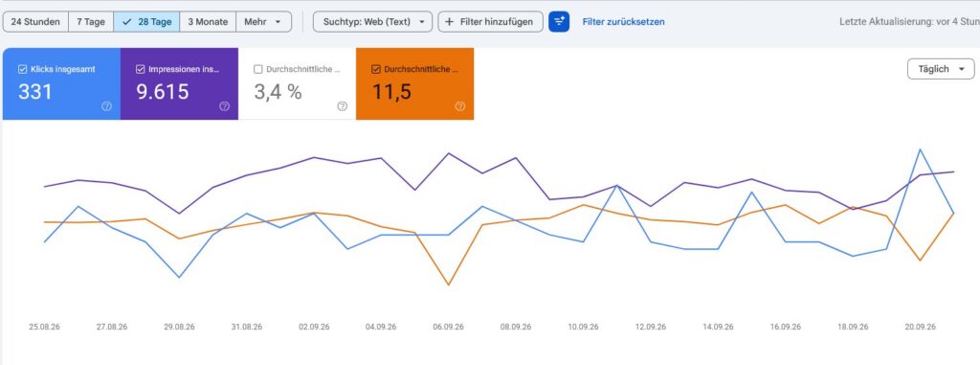Open the Täglich interval dropdown
Viewport: 980px width, 365px height.
(941, 69)
